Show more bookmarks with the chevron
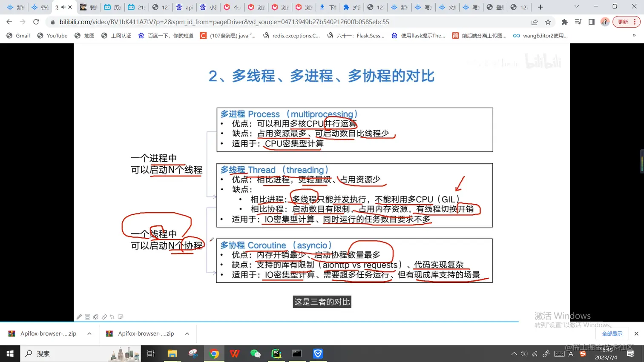 point(634,36)
